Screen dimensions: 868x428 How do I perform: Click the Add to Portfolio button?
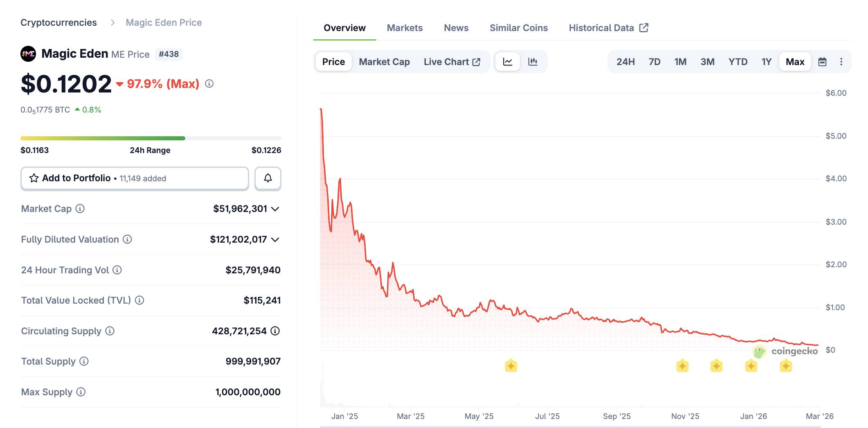pos(135,178)
